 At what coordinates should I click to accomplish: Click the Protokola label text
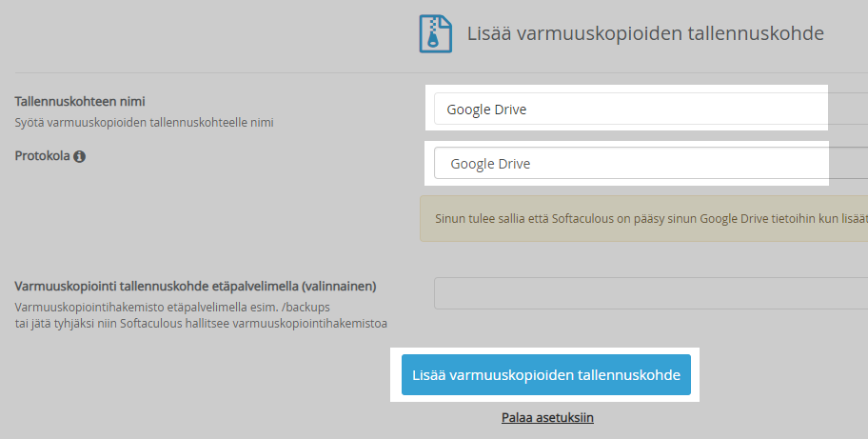pyautogui.click(x=43, y=155)
